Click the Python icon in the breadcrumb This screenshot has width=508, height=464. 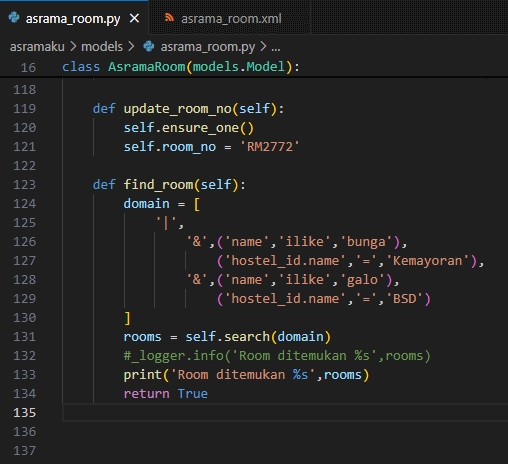coord(149,46)
